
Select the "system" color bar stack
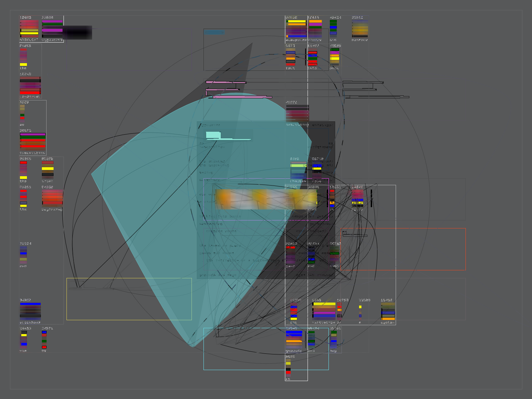point(388,312)
